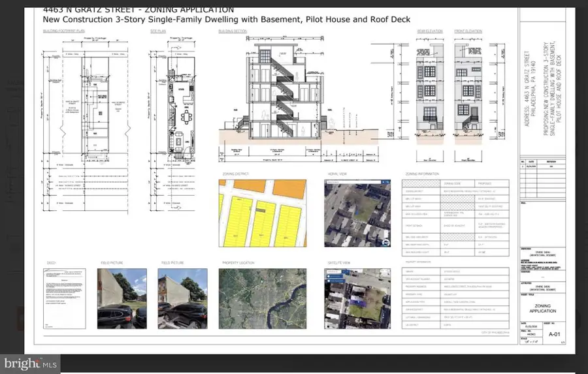Click an orange zoning block in district map
The height and width of the screenshot is (374, 588).
click(289, 189)
